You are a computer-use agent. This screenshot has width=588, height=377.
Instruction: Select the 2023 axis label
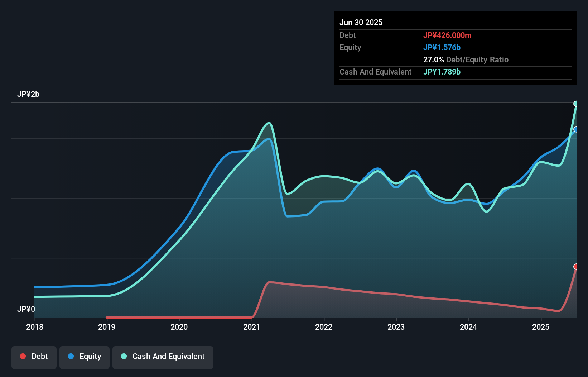click(396, 327)
